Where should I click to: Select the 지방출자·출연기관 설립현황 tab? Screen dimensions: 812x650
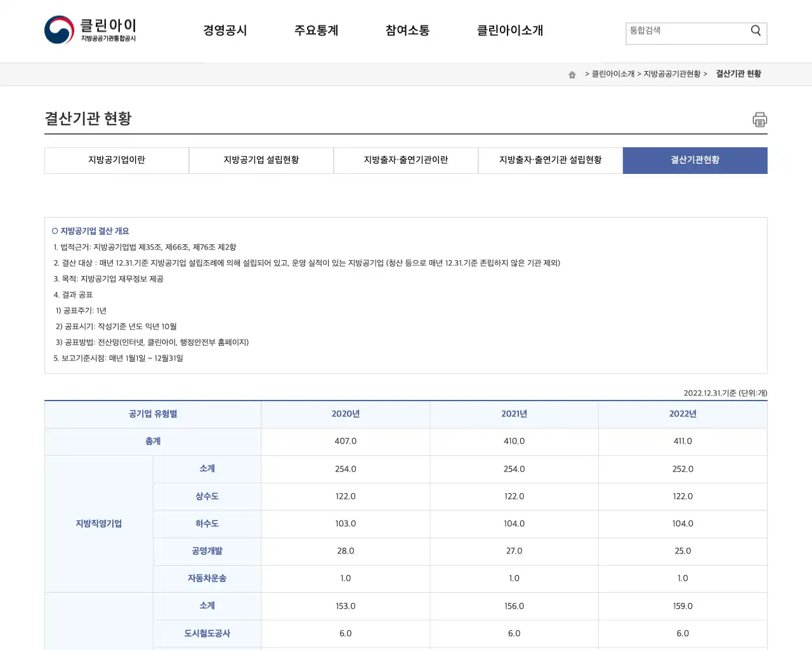pyautogui.click(x=550, y=160)
